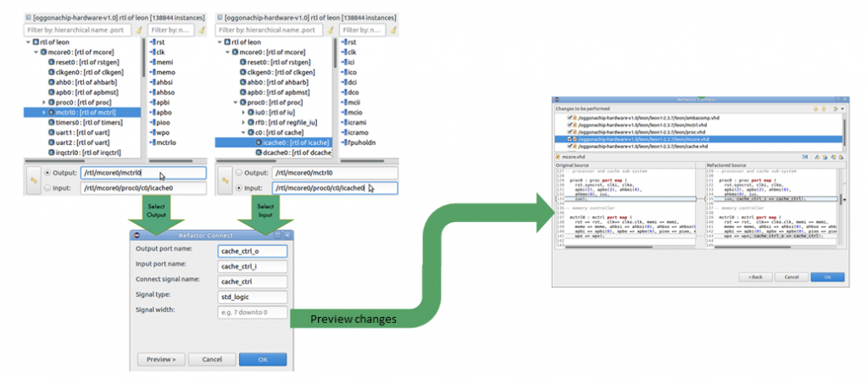Go to next change arrow in preview
Viewport: 868px width, 379px height.
[816, 109]
